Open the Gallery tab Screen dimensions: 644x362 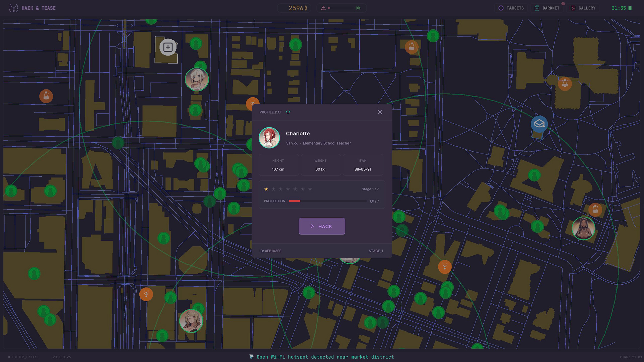583,8
